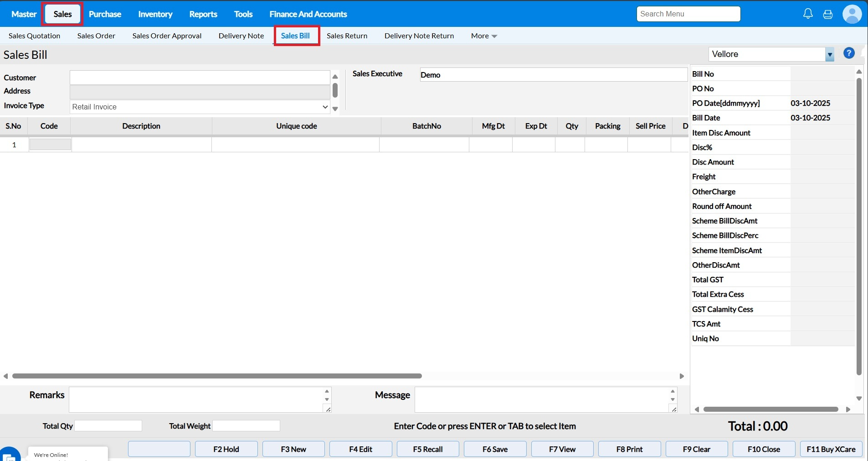
Task: Open the Delivery Note tab
Action: point(241,36)
